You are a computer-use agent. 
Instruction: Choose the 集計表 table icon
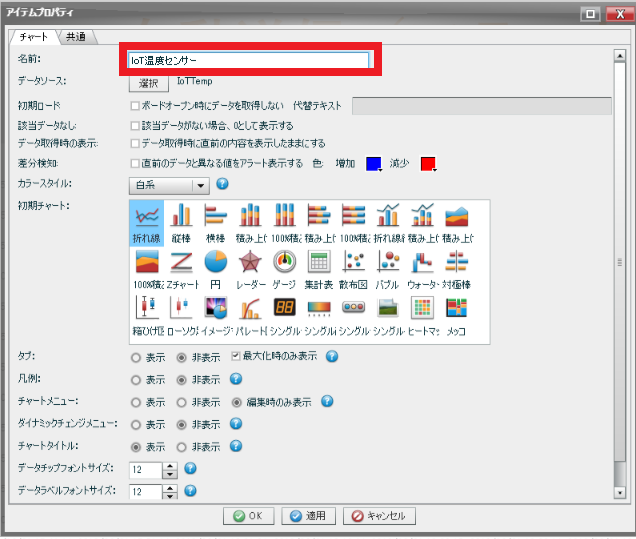point(319,270)
